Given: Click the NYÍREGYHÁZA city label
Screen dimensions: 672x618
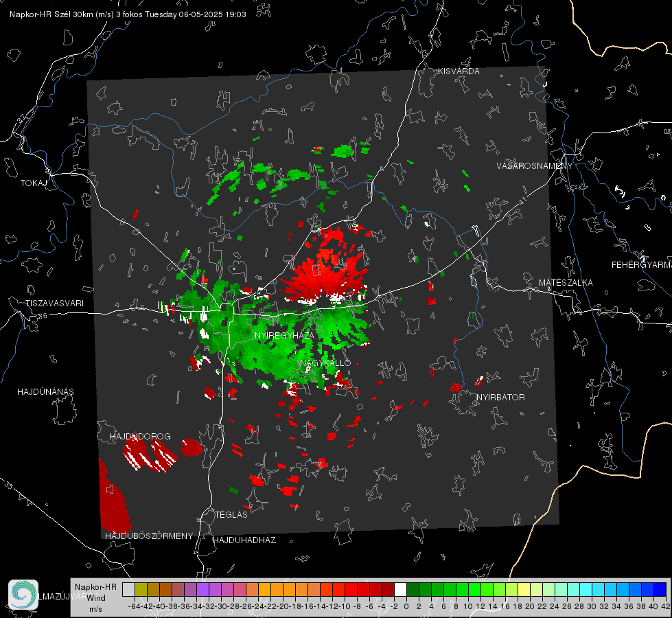Looking at the screenshot, I should 284,335.
